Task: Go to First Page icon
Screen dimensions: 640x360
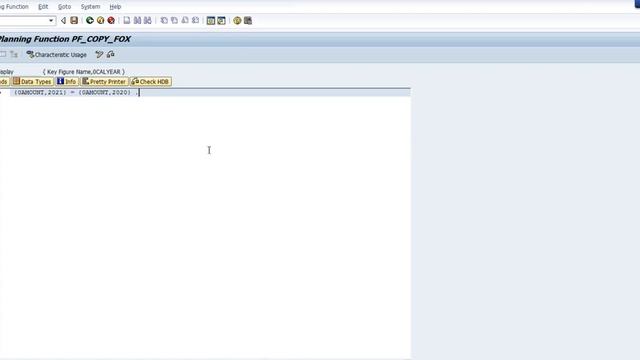Action: coord(164,20)
